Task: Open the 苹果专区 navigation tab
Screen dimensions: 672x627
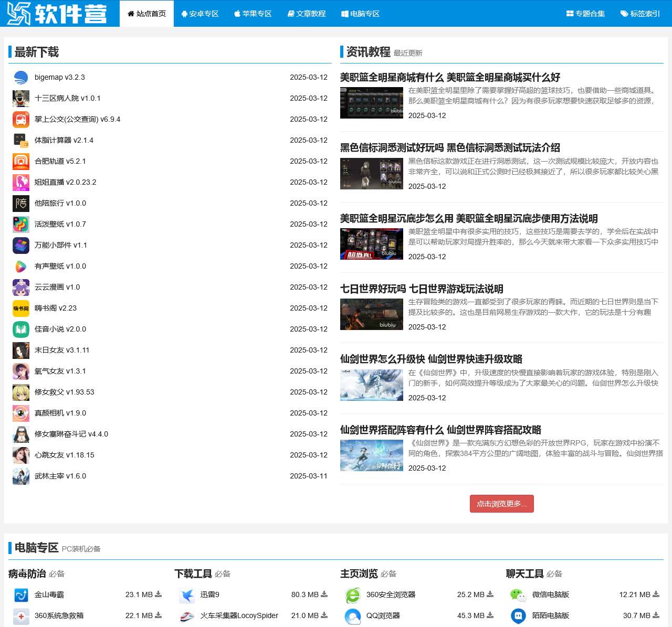Action: coord(253,14)
